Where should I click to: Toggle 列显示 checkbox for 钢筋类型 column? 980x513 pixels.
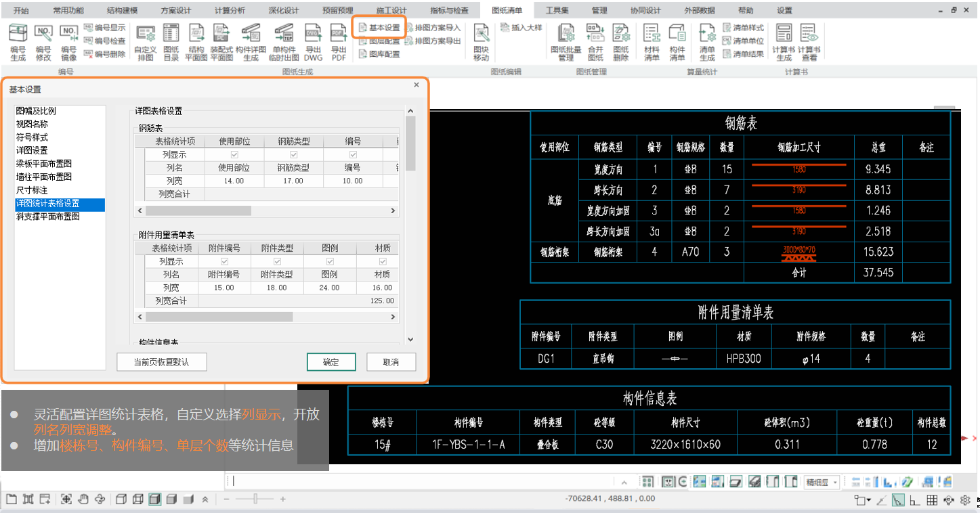coord(294,155)
